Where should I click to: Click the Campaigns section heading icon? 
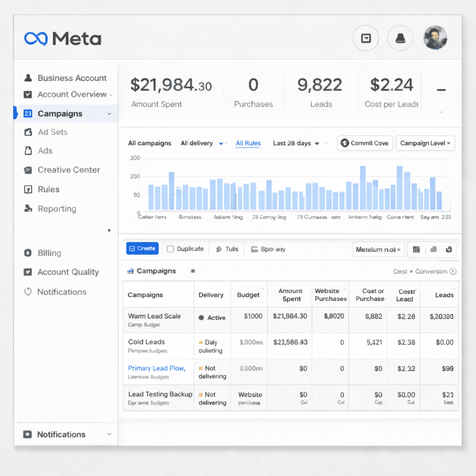click(x=130, y=271)
